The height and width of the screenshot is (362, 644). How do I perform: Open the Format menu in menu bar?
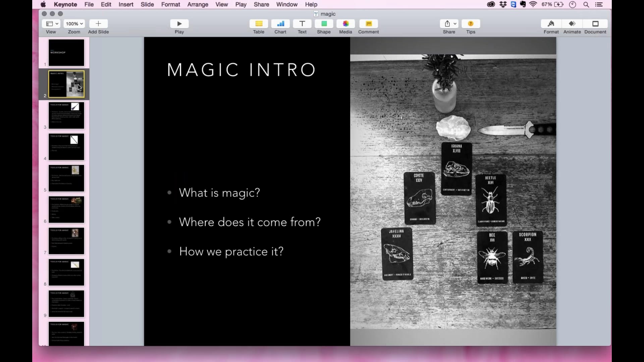(170, 4)
